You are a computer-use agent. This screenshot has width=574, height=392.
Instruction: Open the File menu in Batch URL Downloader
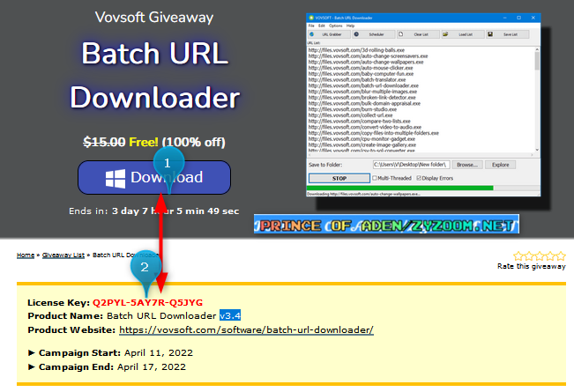311,26
